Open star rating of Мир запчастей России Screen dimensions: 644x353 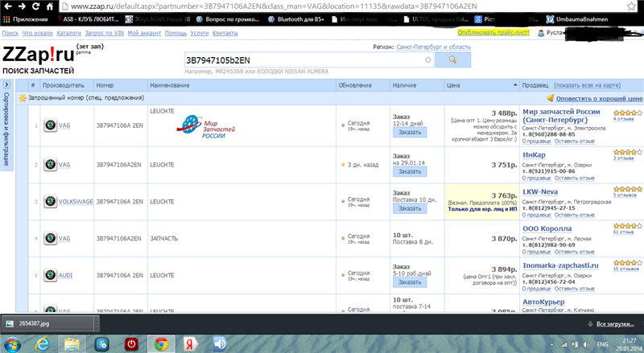(628, 113)
